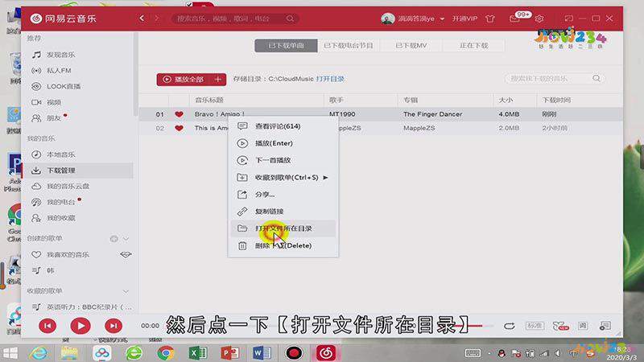The height and width of the screenshot is (362, 644).
Task: Switch to 已下载单曲 tab
Action: pos(286,46)
